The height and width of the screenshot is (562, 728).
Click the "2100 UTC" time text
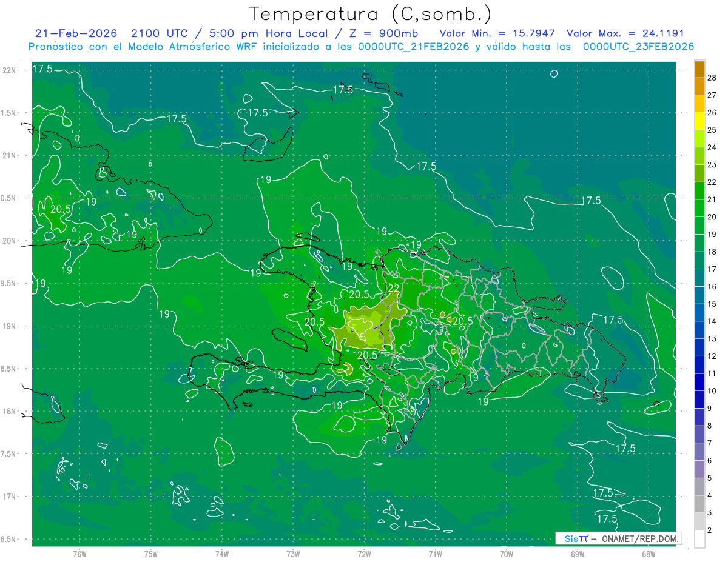(x=161, y=33)
